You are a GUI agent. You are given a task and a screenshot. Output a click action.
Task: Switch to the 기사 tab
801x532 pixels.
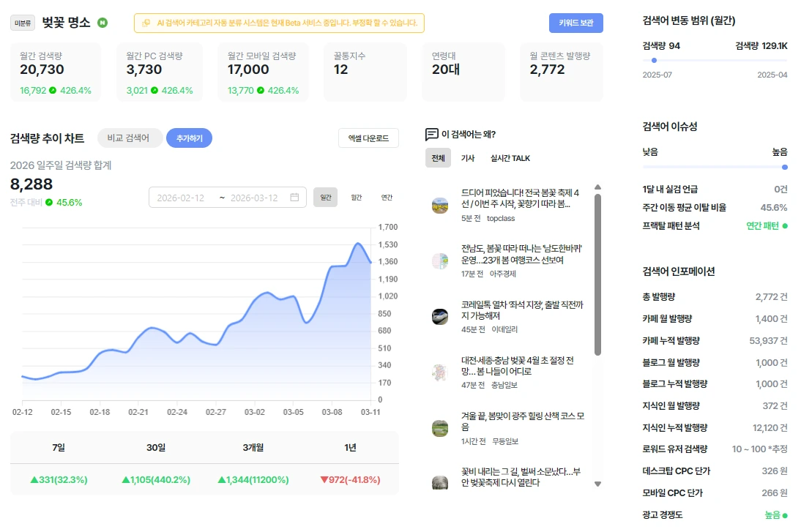coord(467,158)
